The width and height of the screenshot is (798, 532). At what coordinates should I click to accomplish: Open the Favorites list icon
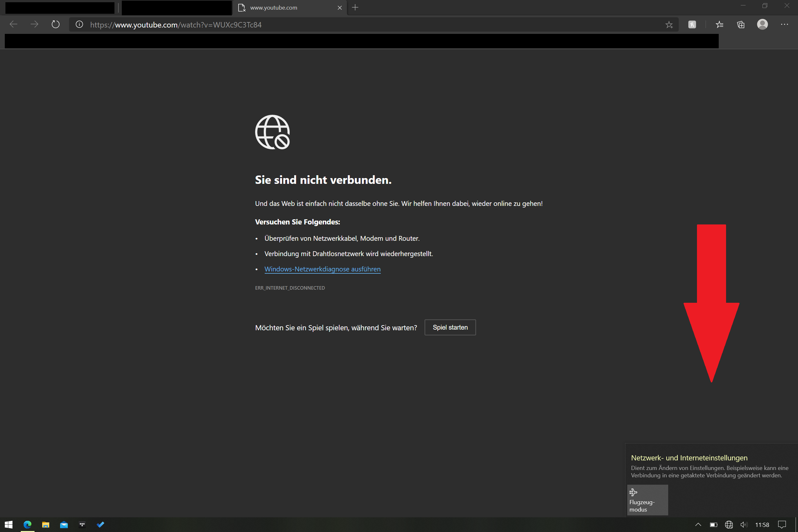coord(719,24)
